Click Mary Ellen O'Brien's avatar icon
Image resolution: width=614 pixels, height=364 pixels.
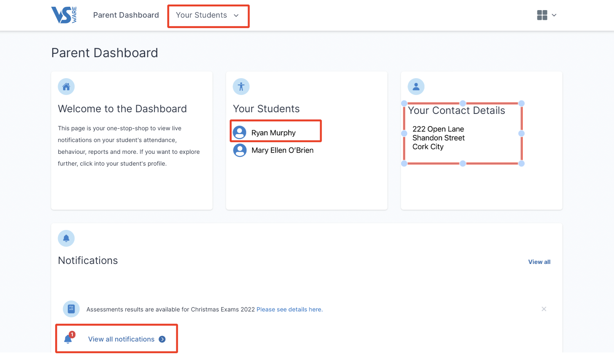pos(240,150)
